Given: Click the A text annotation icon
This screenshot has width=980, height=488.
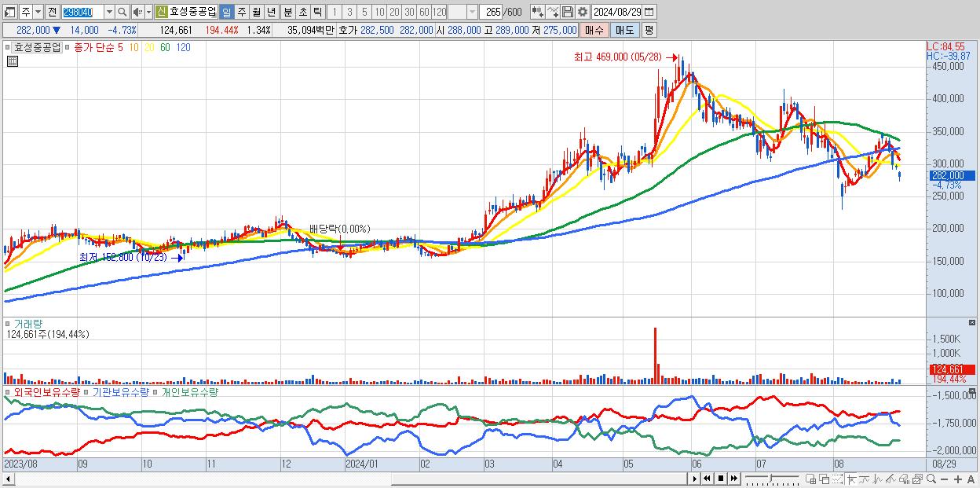Looking at the screenshot, I should coord(971,479).
